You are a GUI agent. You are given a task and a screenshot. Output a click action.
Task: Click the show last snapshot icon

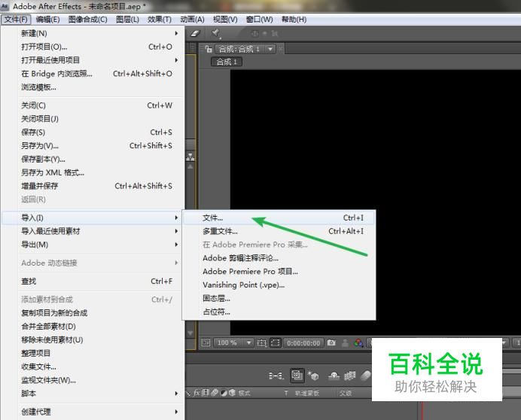click(346, 342)
